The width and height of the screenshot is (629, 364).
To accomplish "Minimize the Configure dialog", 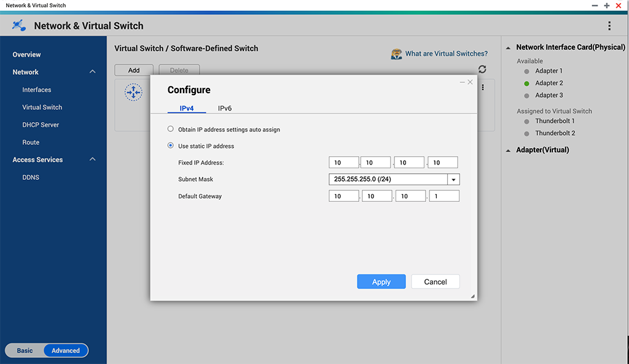I will (462, 82).
